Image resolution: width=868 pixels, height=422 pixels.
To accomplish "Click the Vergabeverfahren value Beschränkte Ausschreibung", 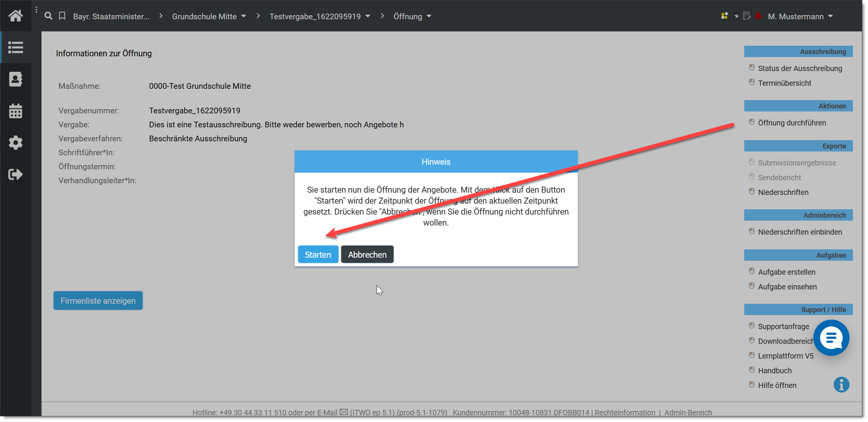I will (x=198, y=139).
